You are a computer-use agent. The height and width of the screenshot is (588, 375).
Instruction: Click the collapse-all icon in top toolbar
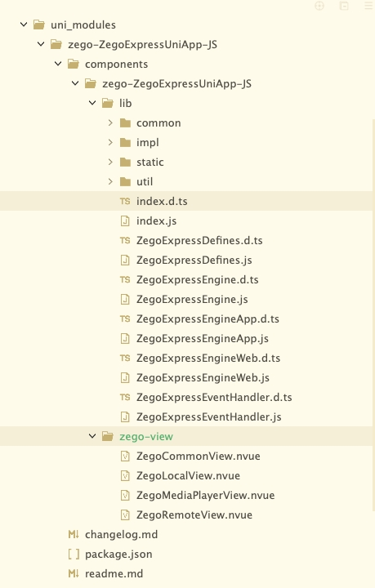(x=344, y=6)
